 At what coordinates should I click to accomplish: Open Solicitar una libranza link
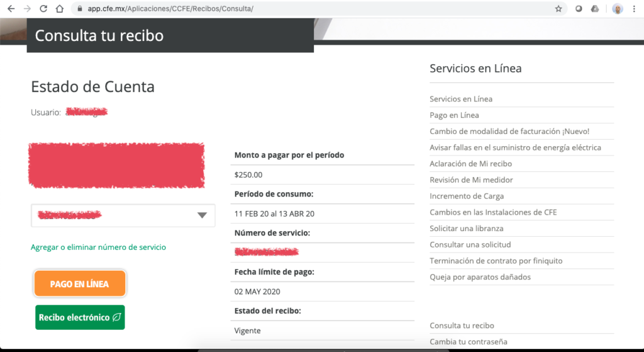pyautogui.click(x=466, y=228)
